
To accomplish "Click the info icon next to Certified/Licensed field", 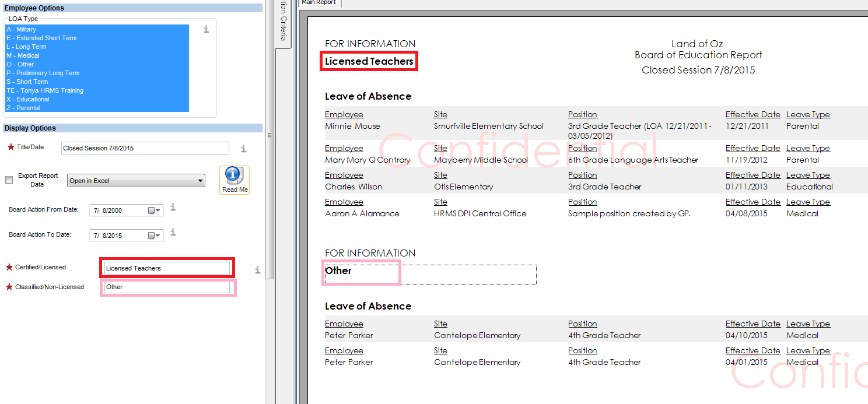I will 257,269.
